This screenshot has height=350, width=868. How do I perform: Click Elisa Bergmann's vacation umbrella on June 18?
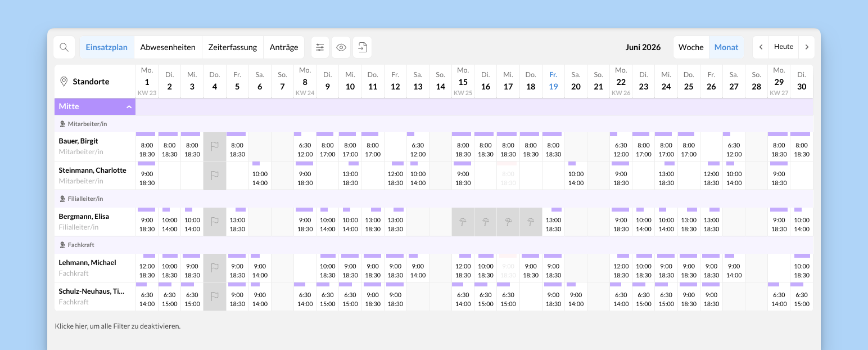[531, 222]
